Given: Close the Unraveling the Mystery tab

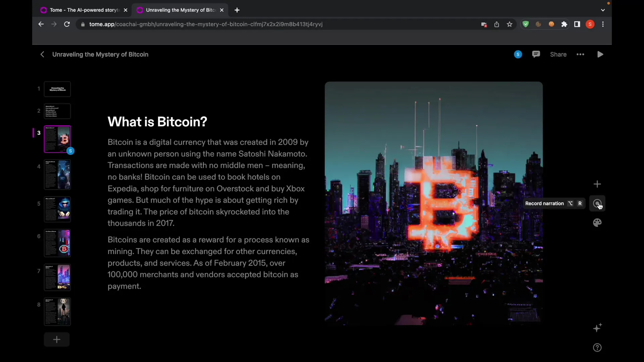Looking at the screenshot, I should [222, 10].
